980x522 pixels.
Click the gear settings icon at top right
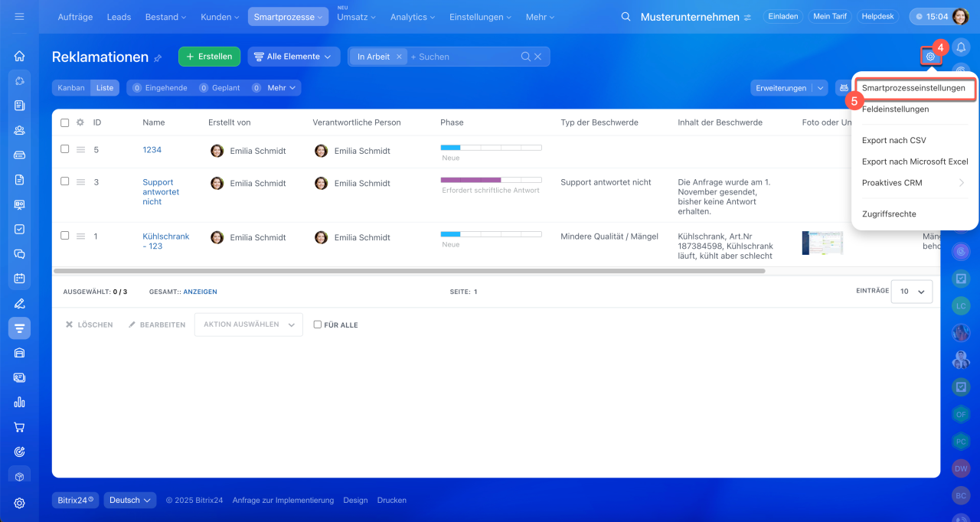pos(929,56)
